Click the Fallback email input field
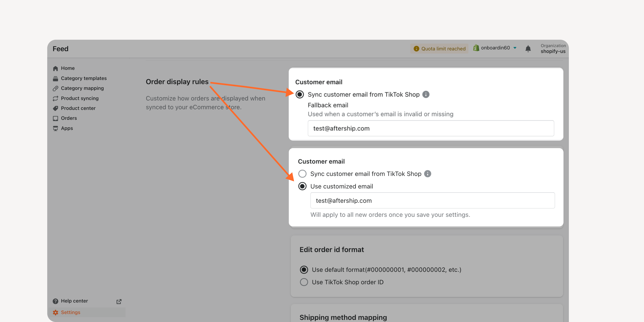Screen dimensions: 644x322 [431, 129]
